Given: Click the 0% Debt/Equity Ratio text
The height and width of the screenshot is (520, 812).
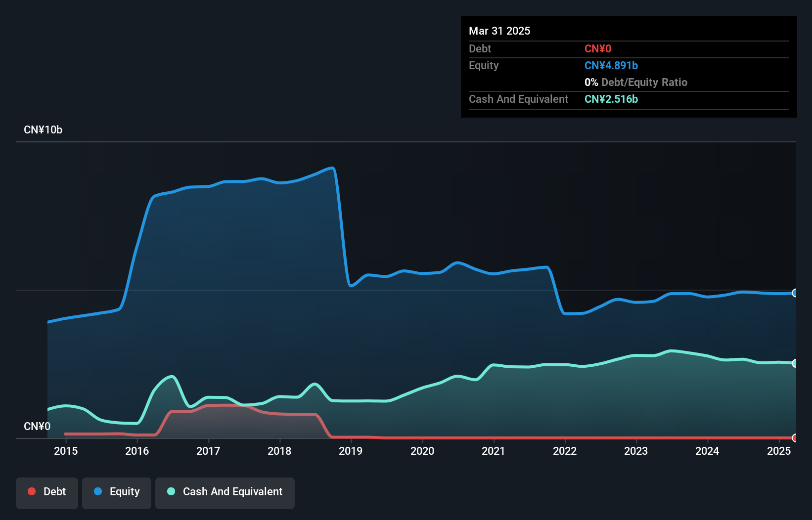Looking at the screenshot, I should click(636, 82).
